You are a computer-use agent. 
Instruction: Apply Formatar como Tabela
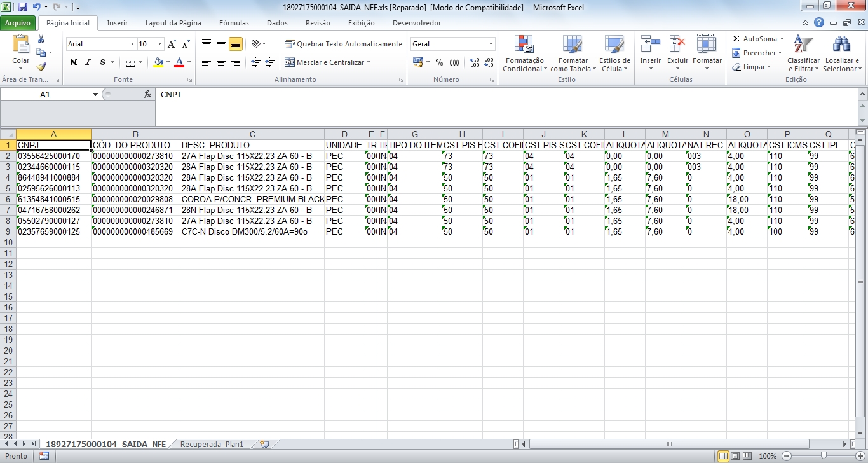pyautogui.click(x=571, y=53)
